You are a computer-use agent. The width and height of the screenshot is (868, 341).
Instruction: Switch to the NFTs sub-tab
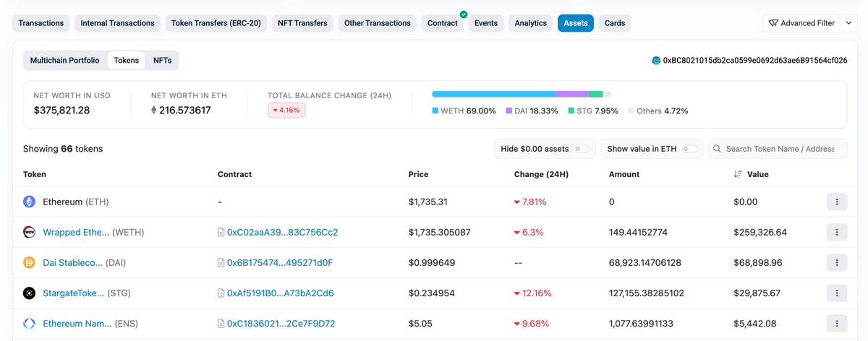point(163,61)
